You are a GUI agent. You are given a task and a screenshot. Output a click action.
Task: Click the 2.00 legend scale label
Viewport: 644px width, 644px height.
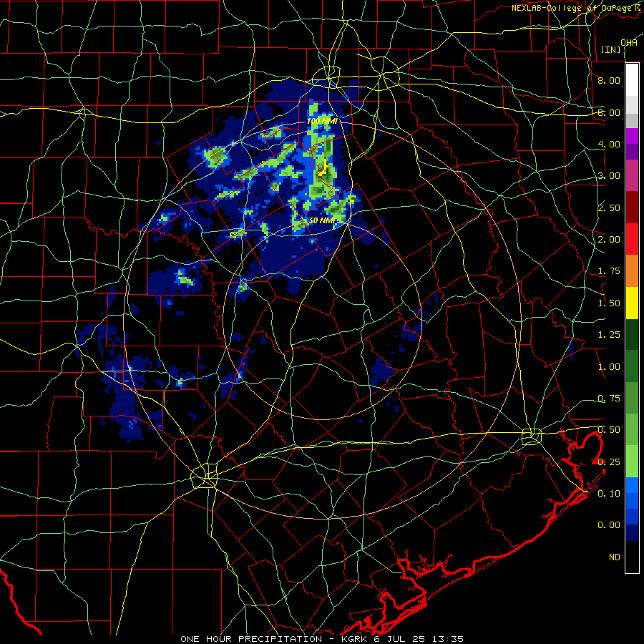point(609,240)
